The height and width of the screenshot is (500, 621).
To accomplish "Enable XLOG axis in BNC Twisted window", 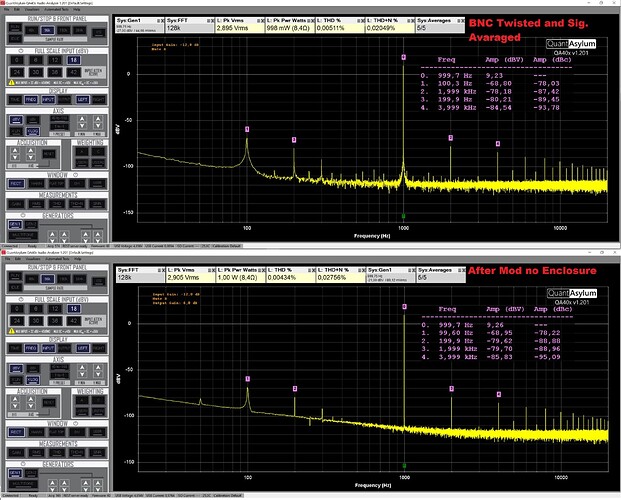I will point(32,131).
